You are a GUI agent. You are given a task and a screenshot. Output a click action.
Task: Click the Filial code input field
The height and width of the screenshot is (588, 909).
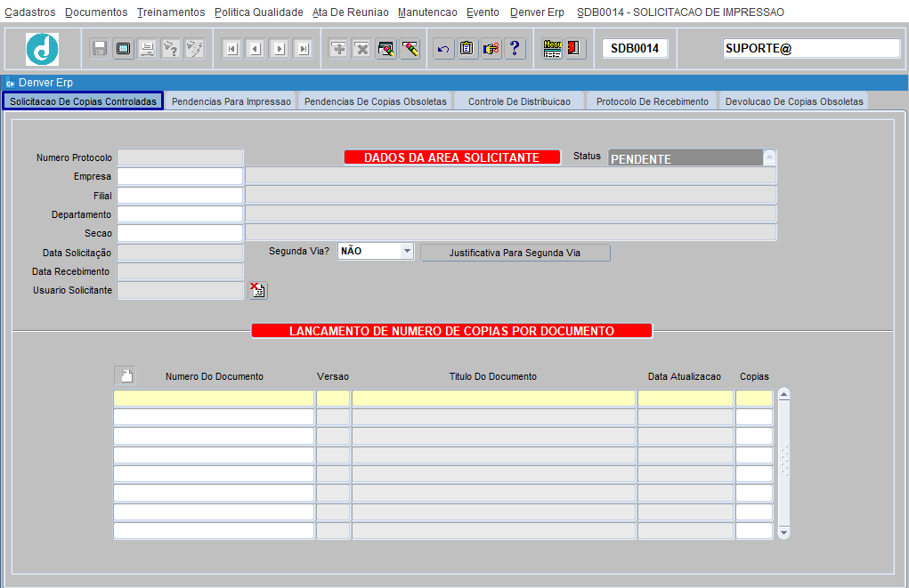click(180, 195)
